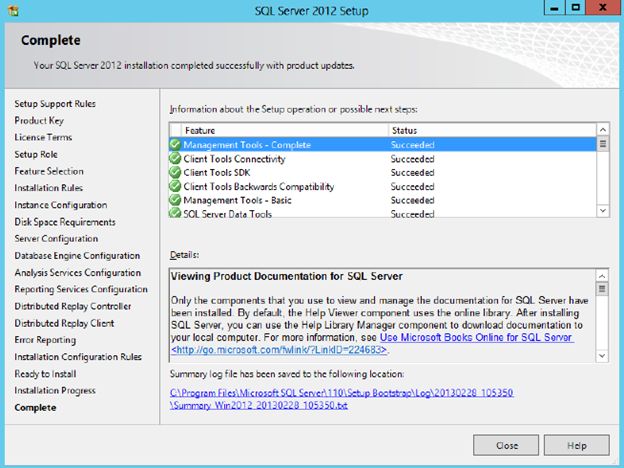Click the green check beside SQL Server Data Tools
Viewport: 624px width, 468px height.
(175, 213)
